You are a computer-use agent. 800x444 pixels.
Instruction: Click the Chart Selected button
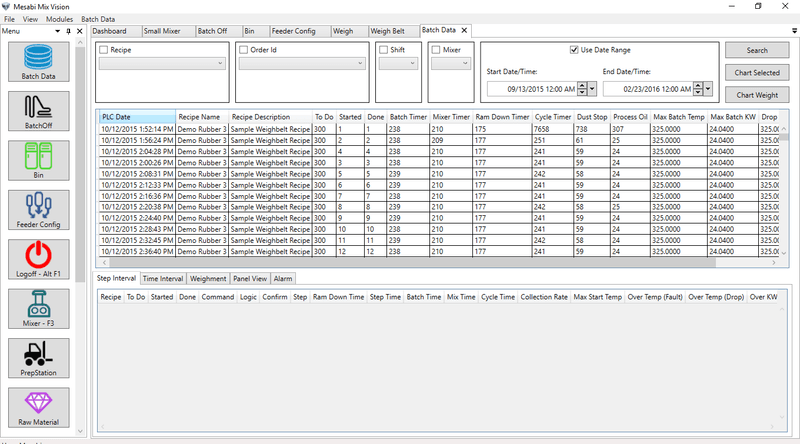point(757,72)
